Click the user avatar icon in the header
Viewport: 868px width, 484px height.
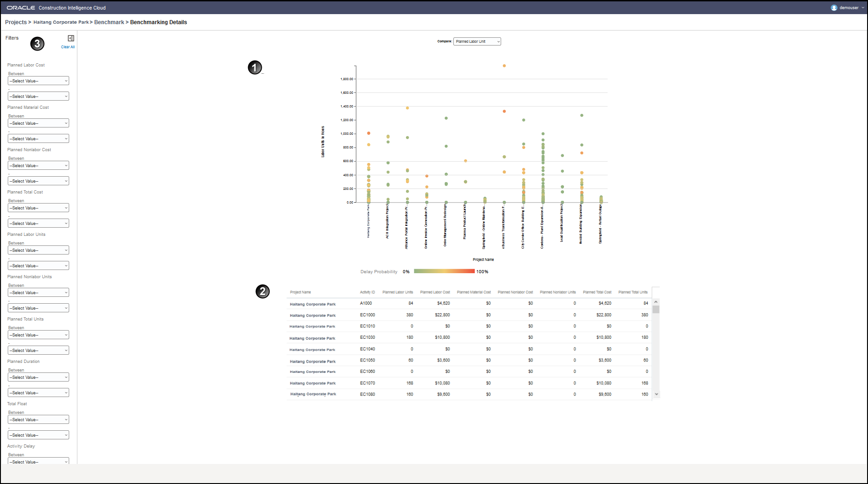[834, 7]
